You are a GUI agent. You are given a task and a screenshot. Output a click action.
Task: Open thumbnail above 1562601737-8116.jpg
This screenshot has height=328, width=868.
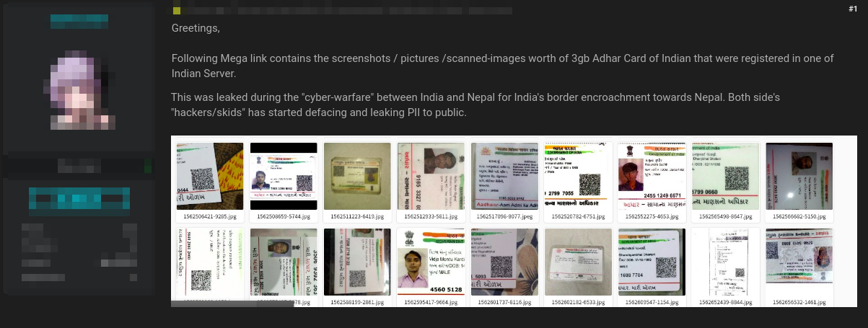pos(504,262)
